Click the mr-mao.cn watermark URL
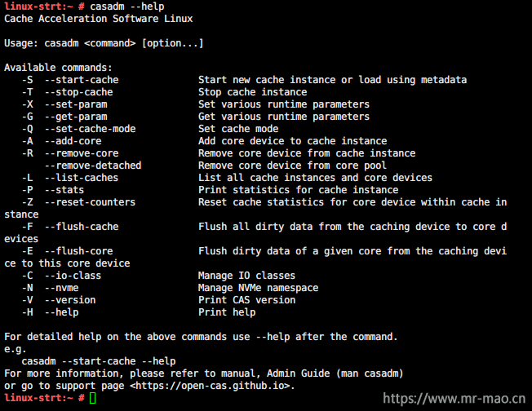Viewport: 532px width, 411px height. [x=454, y=399]
